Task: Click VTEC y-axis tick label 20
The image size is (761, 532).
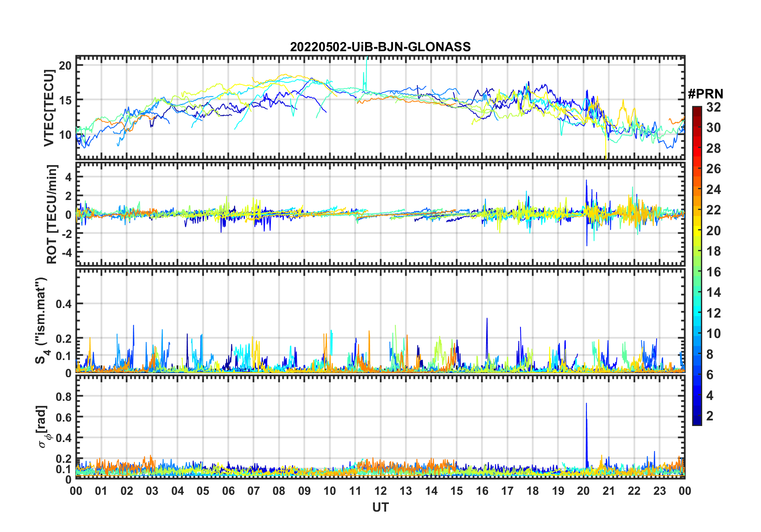Action: (x=65, y=66)
